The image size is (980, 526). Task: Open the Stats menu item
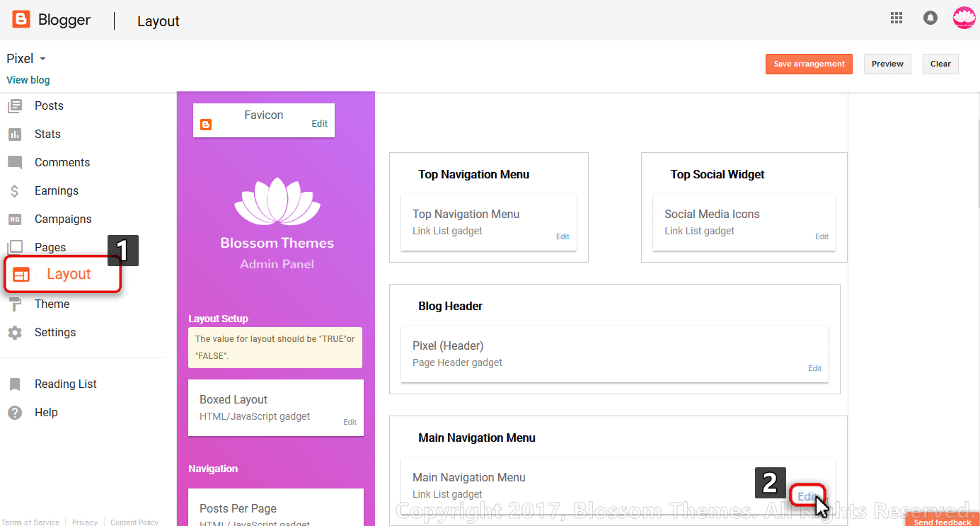(47, 135)
